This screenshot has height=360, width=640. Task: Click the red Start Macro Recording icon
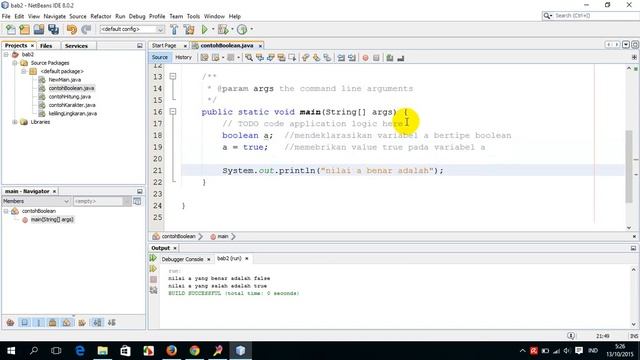point(365,58)
